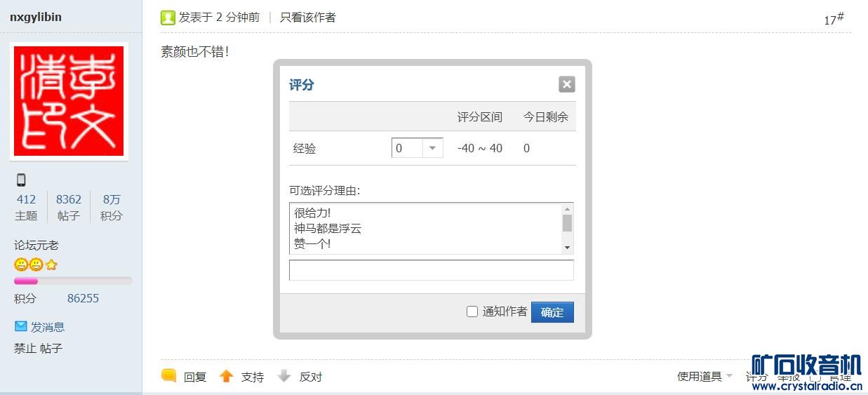Image resolution: width=868 pixels, height=395 pixels.
Task: Select the reason 神马都是浮云
Action: [328, 228]
